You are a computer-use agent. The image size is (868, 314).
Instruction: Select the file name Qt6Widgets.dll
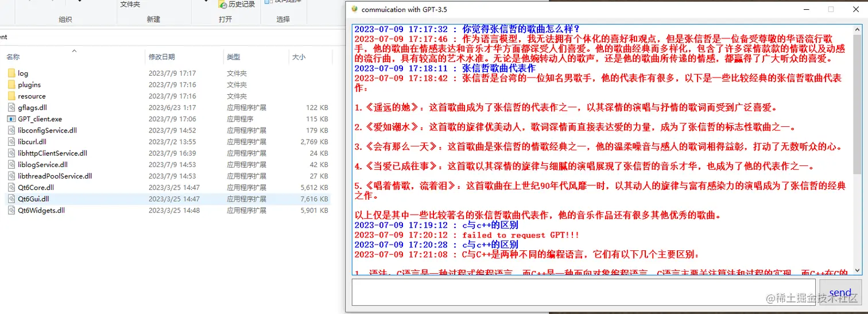pos(41,211)
